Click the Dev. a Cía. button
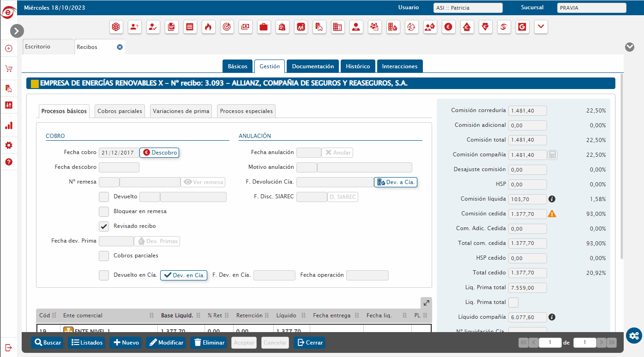The width and height of the screenshot is (644, 357). (x=396, y=182)
